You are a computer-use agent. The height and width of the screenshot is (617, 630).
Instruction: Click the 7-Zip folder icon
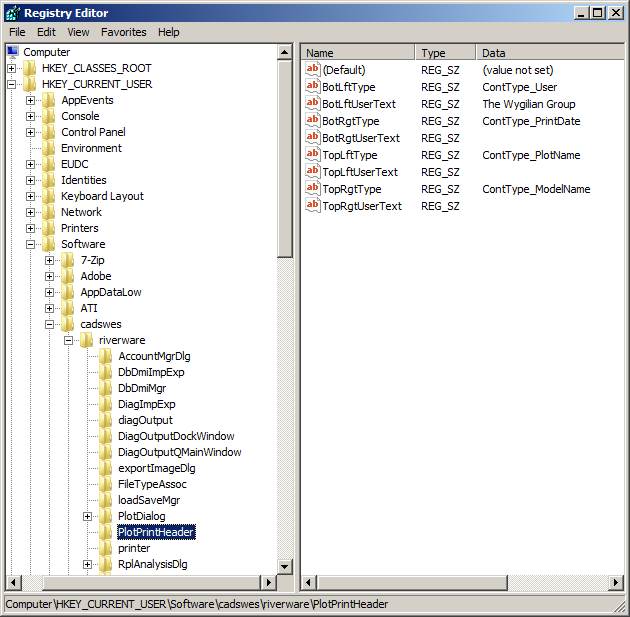68,260
